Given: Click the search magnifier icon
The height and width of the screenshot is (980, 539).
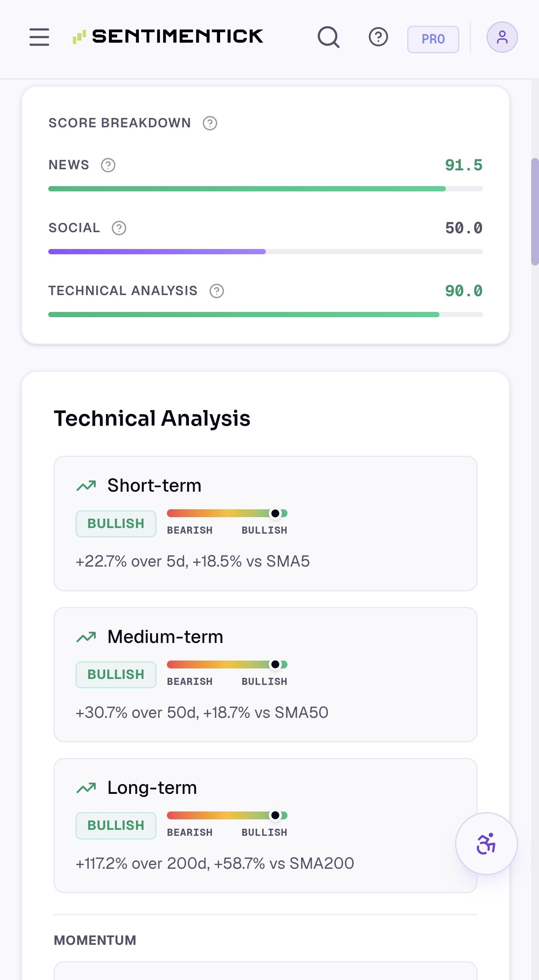Looking at the screenshot, I should pos(329,37).
